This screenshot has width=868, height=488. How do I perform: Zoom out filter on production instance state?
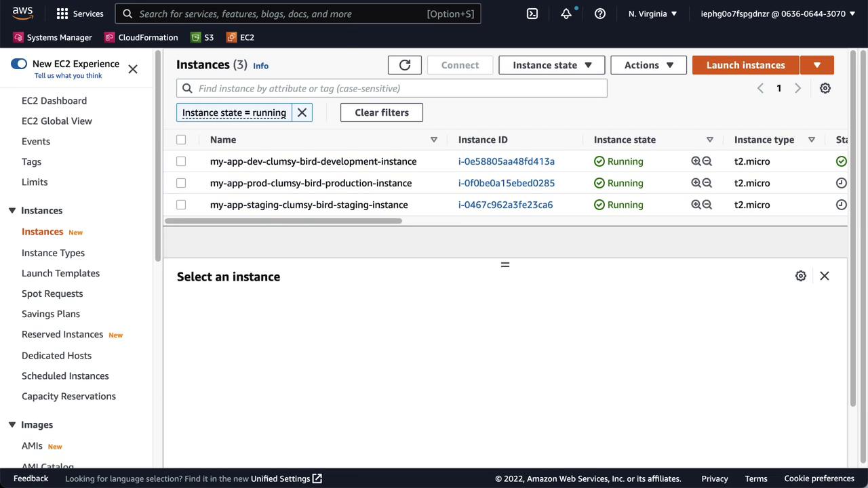(707, 183)
